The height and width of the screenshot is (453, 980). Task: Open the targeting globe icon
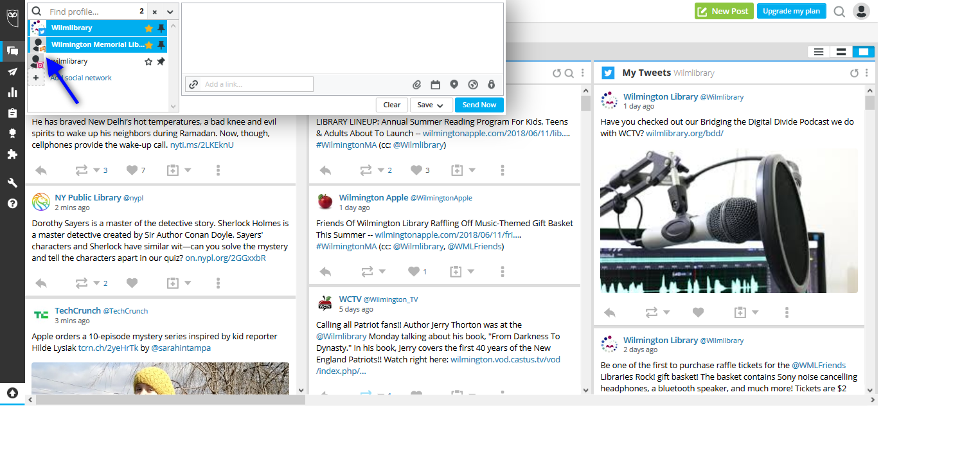click(x=473, y=85)
